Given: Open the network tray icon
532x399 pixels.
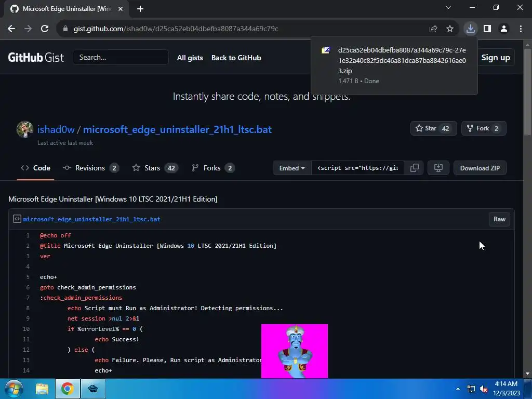Looking at the screenshot, I should (x=471, y=389).
